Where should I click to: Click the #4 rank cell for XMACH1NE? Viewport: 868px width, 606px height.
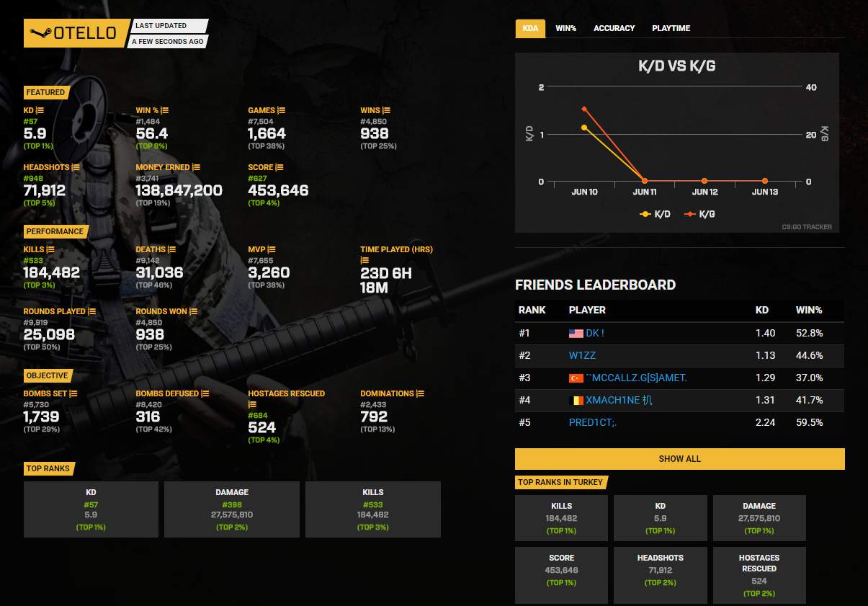(524, 401)
